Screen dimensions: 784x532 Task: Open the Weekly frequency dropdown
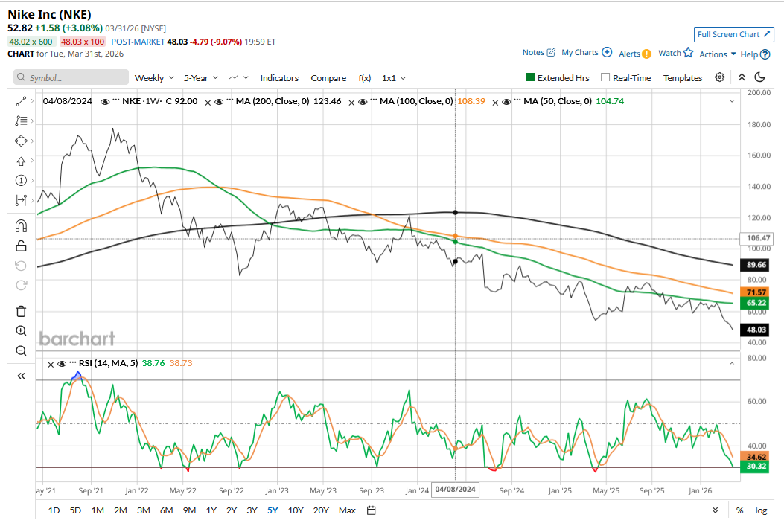click(x=154, y=78)
